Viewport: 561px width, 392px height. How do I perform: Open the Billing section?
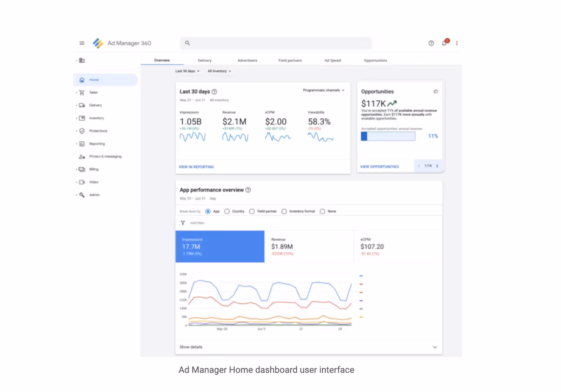click(94, 169)
